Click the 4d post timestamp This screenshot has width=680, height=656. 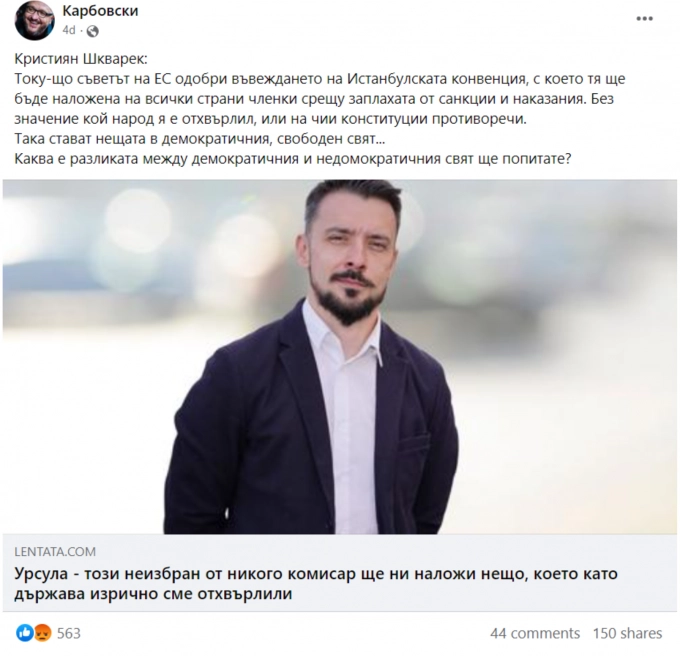click(x=69, y=30)
